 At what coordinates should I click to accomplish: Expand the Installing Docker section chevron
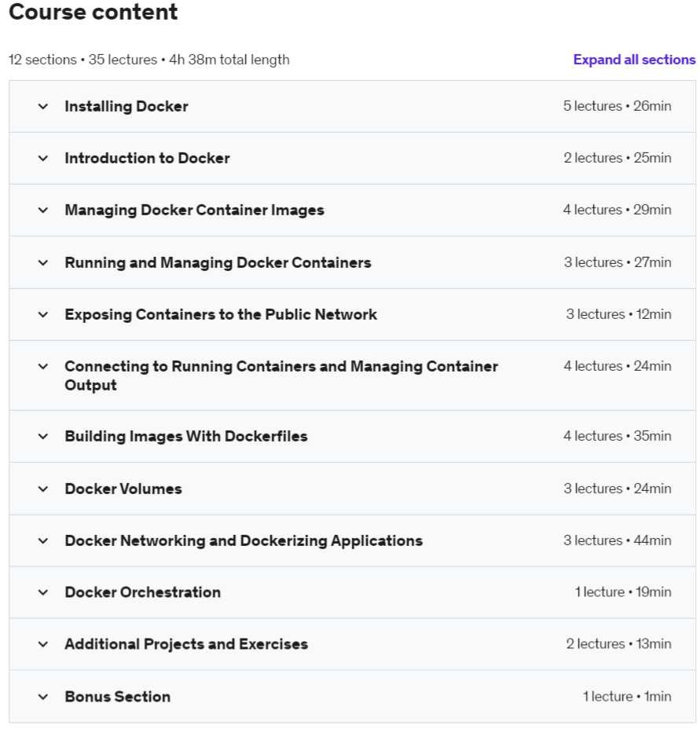(43, 106)
